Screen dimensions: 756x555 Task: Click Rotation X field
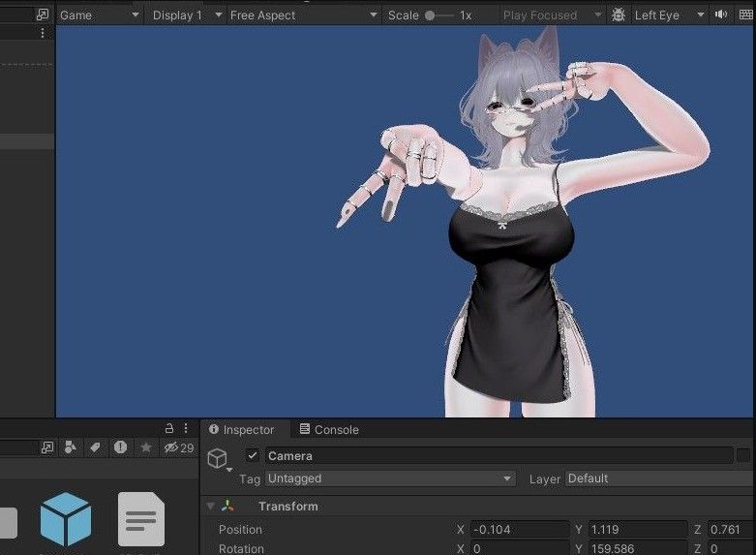coord(520,548)
